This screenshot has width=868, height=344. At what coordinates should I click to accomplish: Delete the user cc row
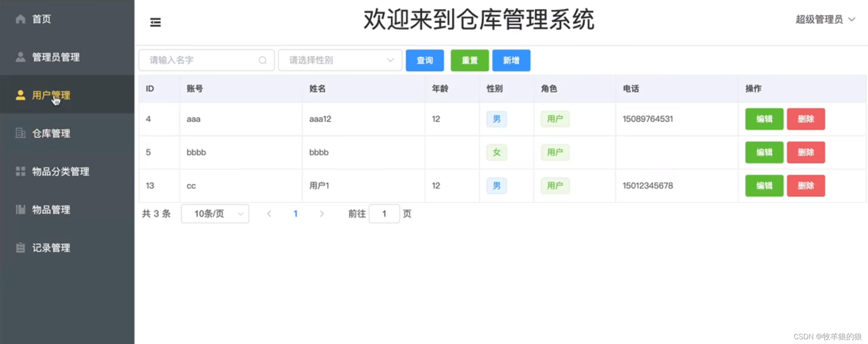(x=806, y=186)
